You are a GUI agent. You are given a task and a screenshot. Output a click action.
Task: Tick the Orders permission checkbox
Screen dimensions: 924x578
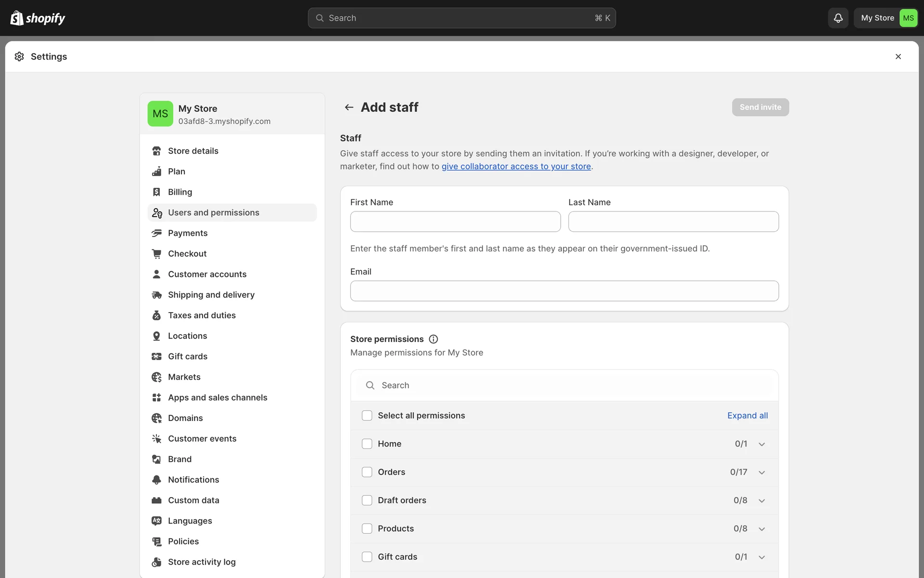point(367,472)
